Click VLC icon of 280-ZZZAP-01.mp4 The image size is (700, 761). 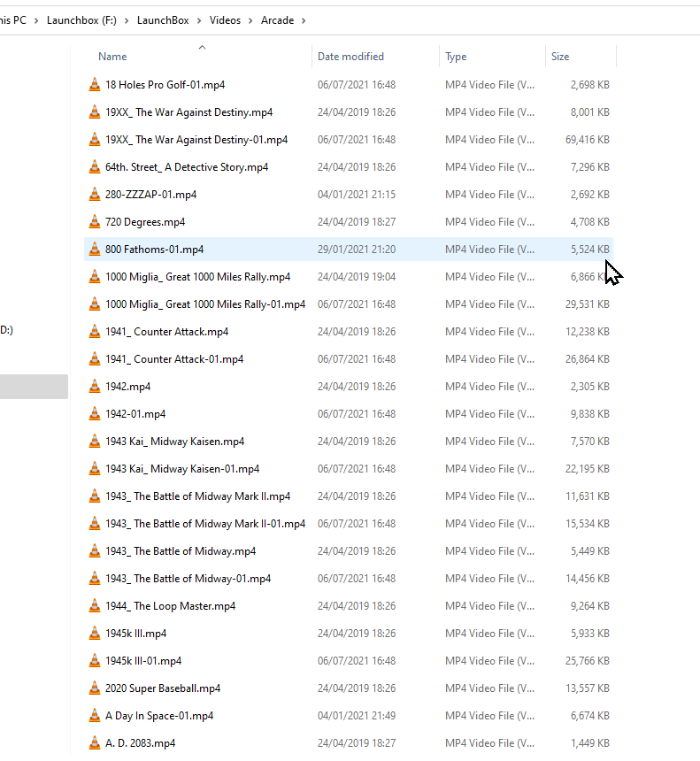tap(95, 194)
